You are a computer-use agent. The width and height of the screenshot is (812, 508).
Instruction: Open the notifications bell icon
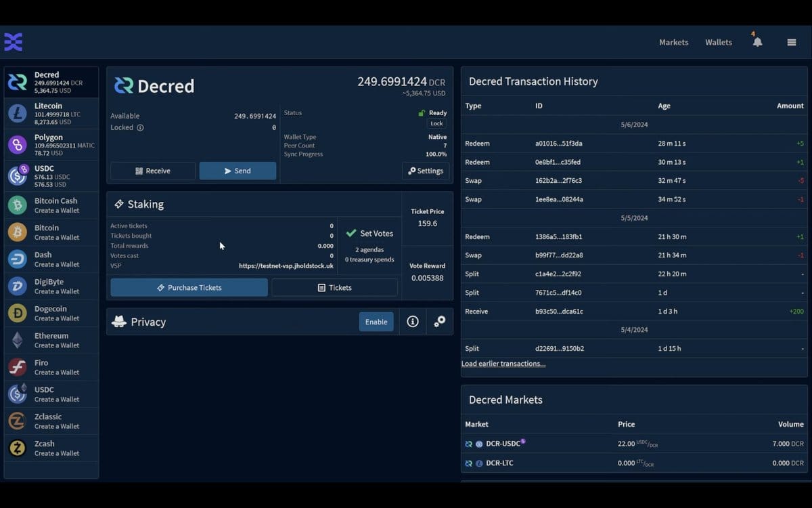tap(757, 42)
